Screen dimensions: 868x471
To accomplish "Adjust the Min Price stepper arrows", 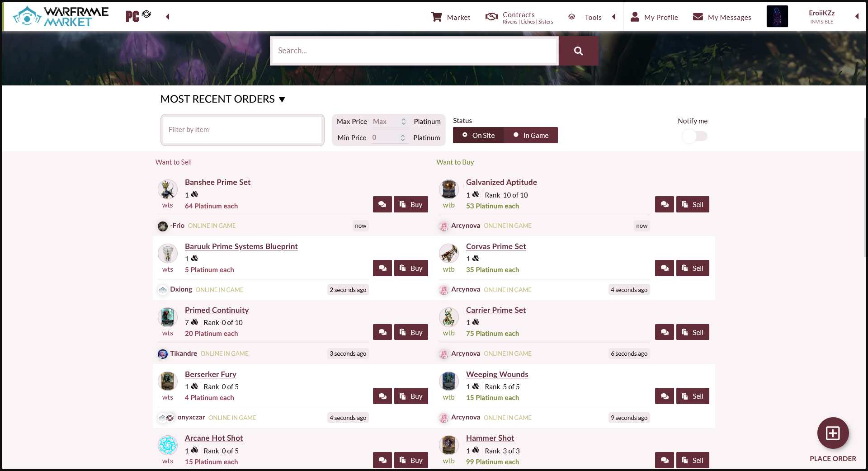I will click(403, 138).
